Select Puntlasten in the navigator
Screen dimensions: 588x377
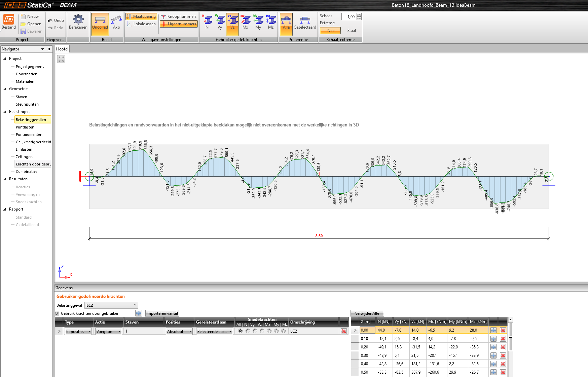[x=25, y=127]
